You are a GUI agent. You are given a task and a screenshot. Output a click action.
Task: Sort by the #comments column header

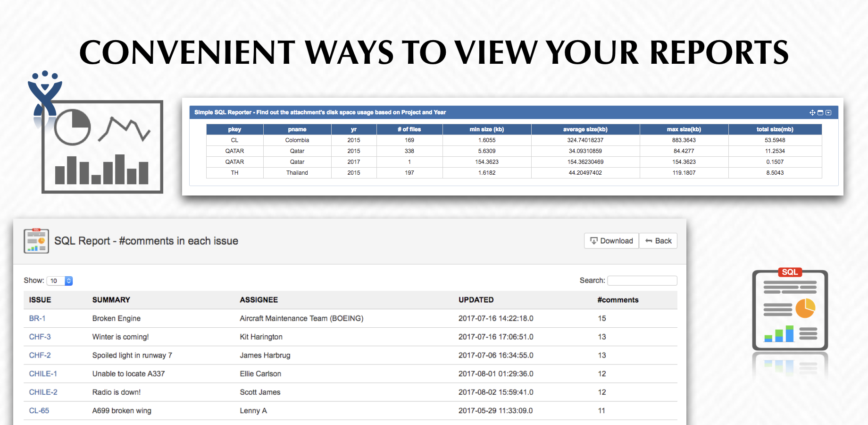pyautogui.click(x=618, y=300)
